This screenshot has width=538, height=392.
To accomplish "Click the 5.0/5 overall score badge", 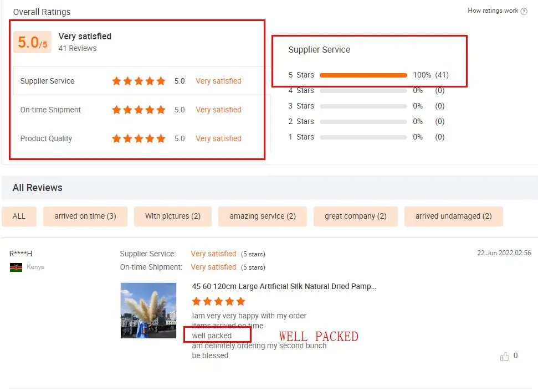I will coord(33,42).
